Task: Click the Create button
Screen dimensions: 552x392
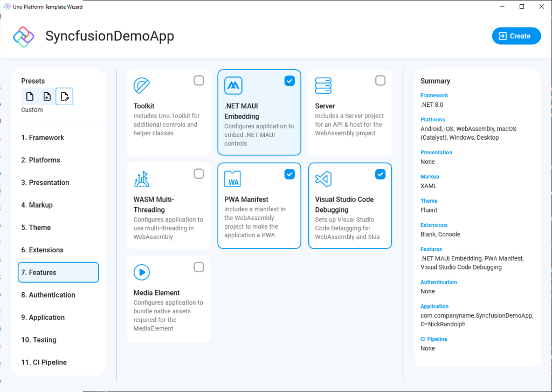Action: point(516,36)
